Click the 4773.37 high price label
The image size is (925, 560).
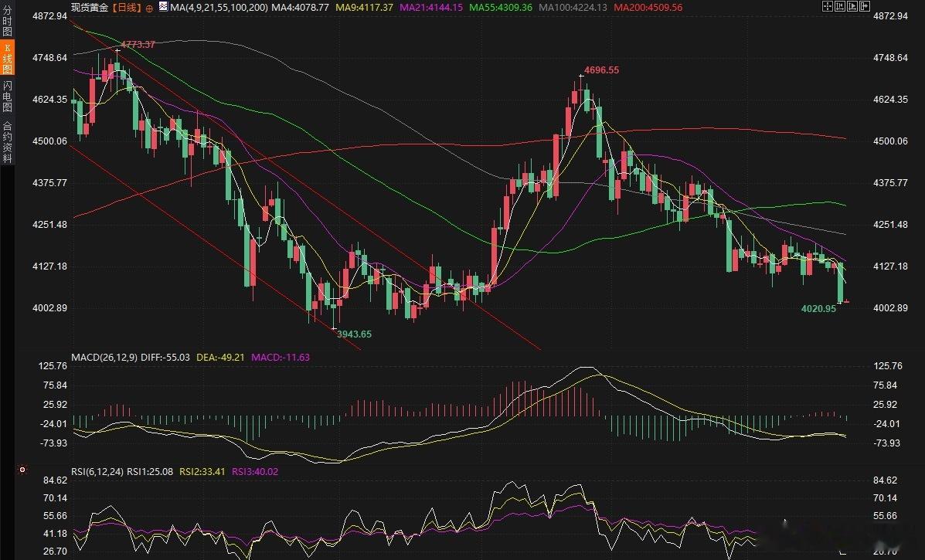(x=138, y=44)
